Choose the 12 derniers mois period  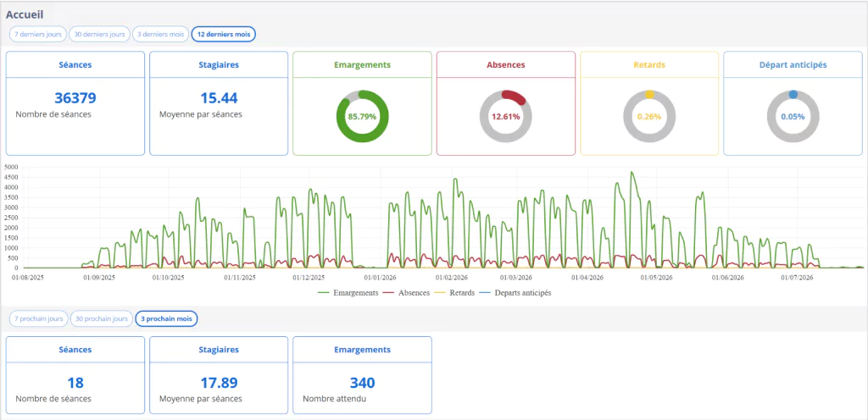224,34
